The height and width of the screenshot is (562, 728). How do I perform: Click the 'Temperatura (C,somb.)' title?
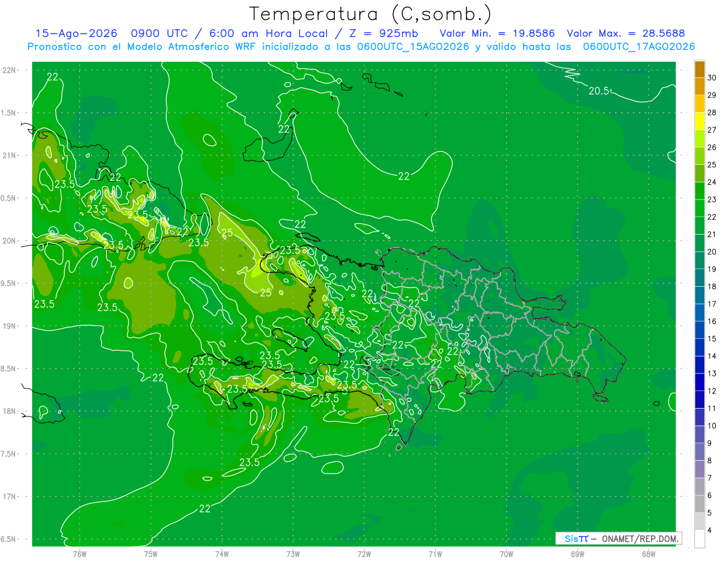pyautogui.click(x=371, y=14)
